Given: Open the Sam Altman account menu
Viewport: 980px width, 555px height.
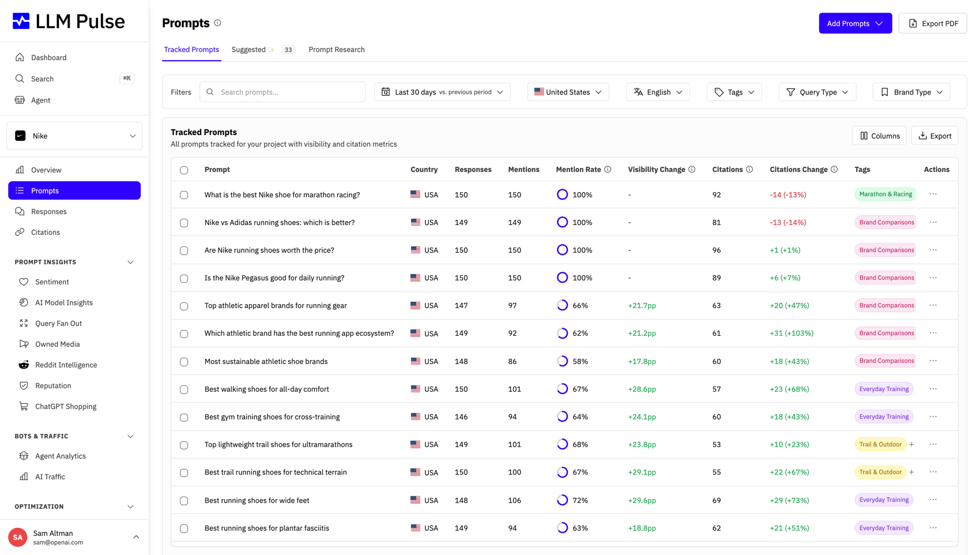Looking at the screenshot, I should pyautogui.click(x=74, y=537).
